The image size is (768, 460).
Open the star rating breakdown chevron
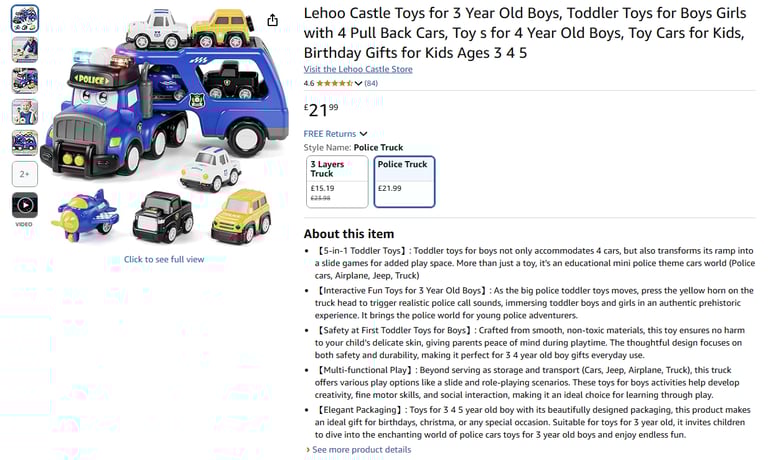[359, 83]
